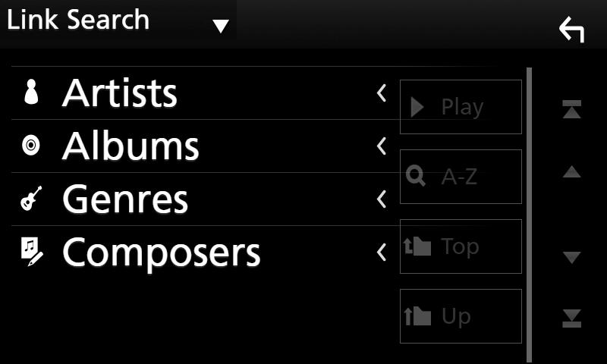The image size is (607, 364).
Task: Click the Genres guitar icon
Action: (x=31, y=199)
